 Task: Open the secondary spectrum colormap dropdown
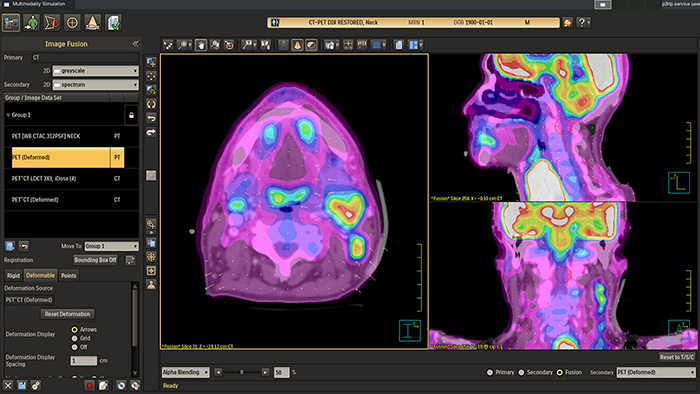coord(96,84)
